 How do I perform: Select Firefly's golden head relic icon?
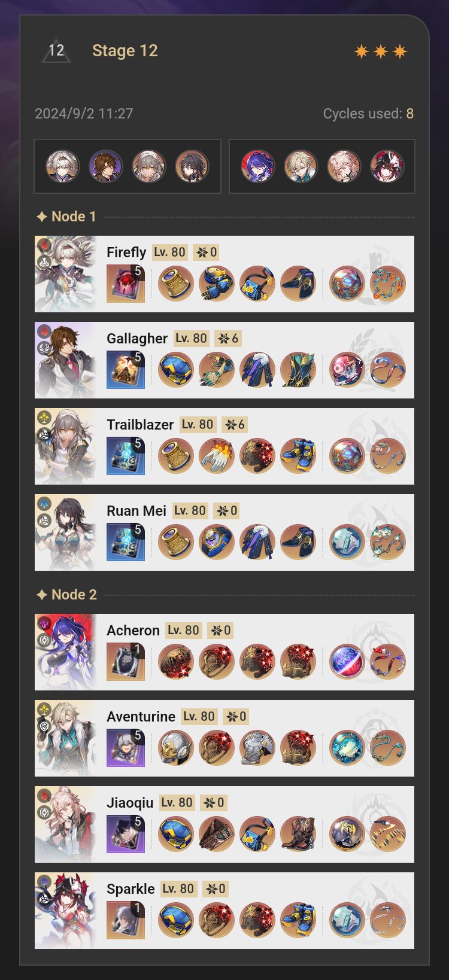point(176,284)
